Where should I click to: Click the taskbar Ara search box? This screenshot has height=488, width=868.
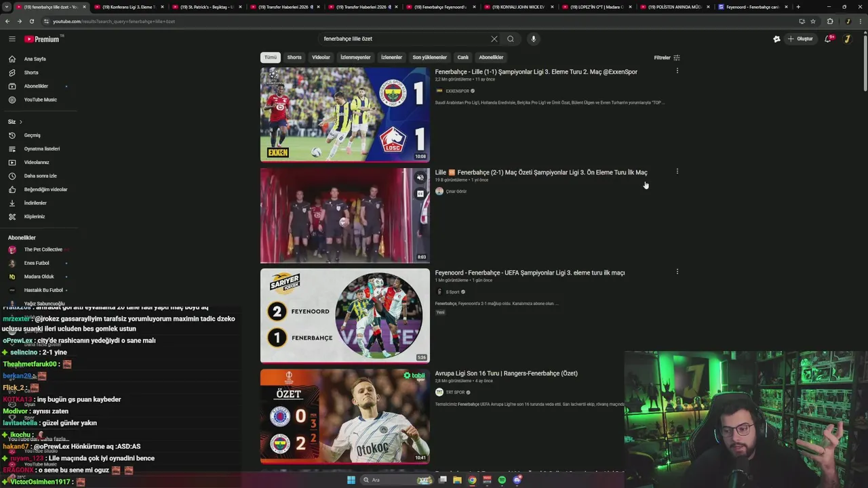(x=397, y=480)
